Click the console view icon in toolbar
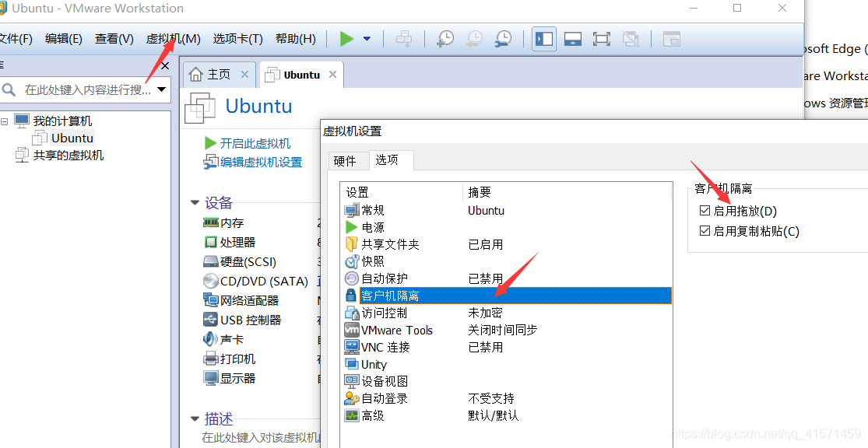 pos(672,39)
